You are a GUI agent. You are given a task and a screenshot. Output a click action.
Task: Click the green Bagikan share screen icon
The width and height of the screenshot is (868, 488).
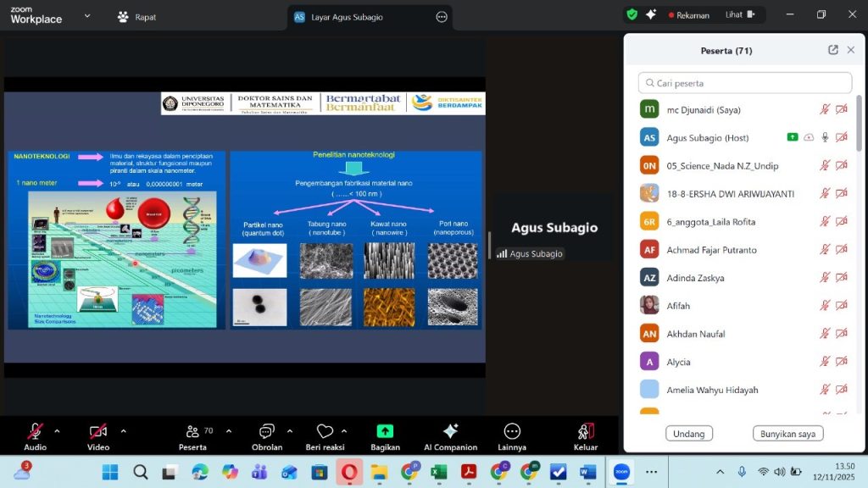(385, 431)
